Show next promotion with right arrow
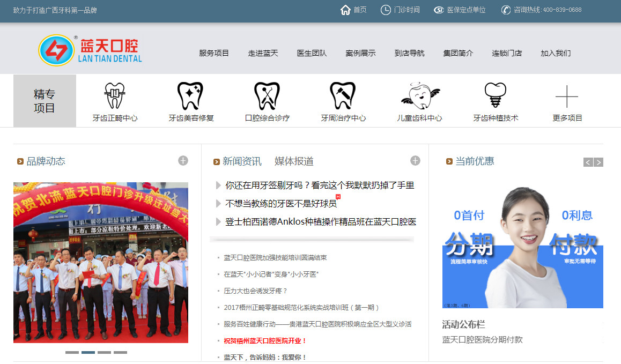Viewport: 621px width, 364px height. [598, 162]
